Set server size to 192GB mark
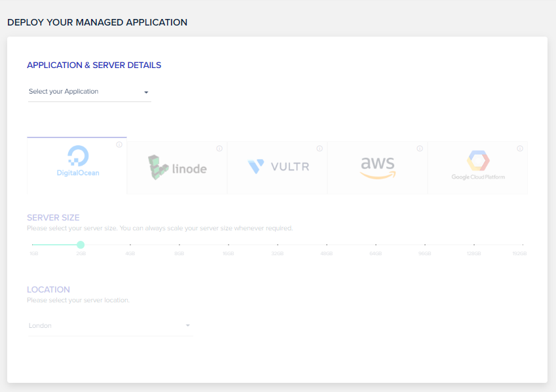The height and width of the screenshot is (392, 556). coord(523,245)
